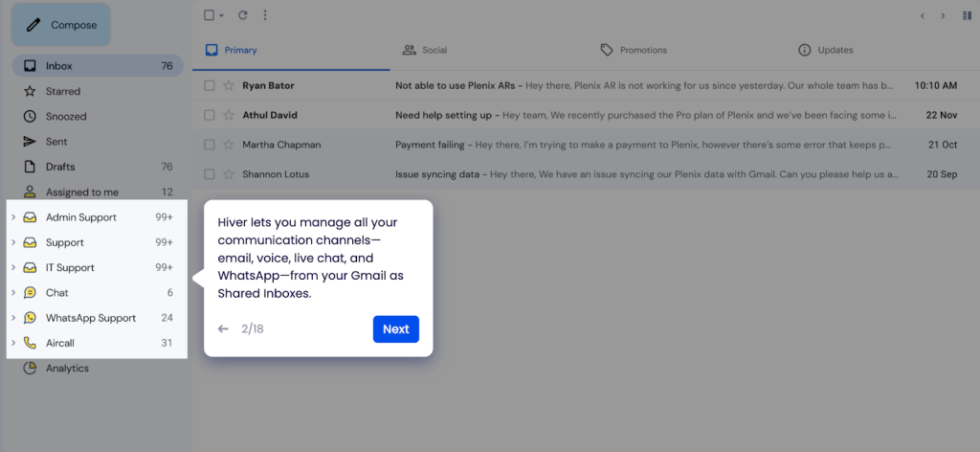Viewport: 980px width, 452px height.
Task: Select the Ryan Bator email checkbox
Action: [x=210, y=85]
